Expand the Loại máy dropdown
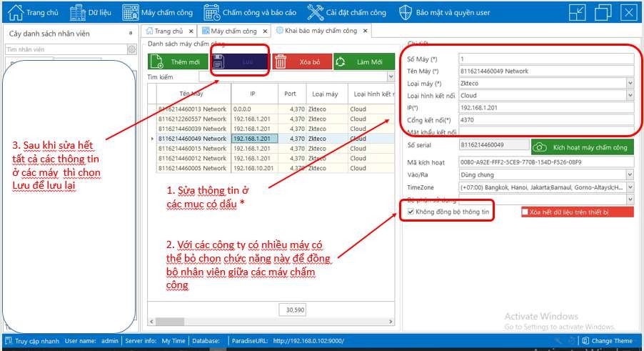 [x=630, y=84]
